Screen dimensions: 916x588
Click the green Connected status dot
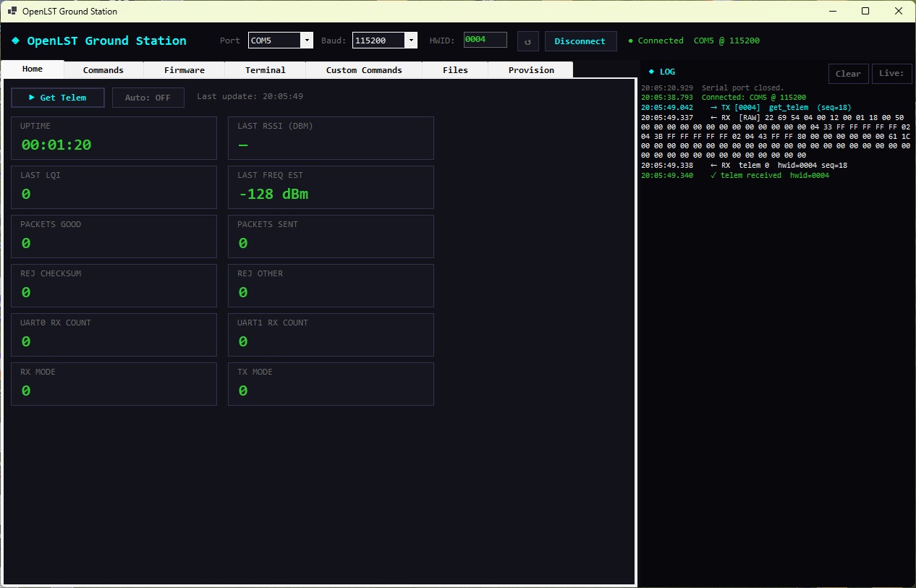(631, 41)
